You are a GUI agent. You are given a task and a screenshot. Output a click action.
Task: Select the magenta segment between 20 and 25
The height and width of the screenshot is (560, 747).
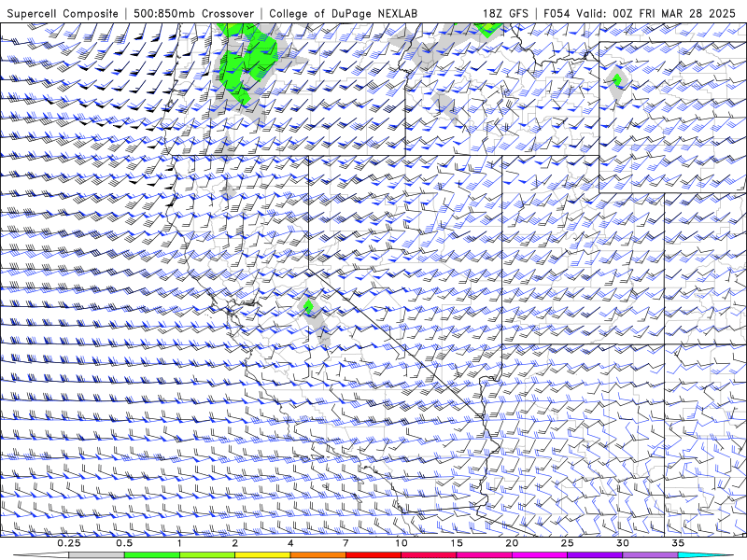(x=540, y=555)
